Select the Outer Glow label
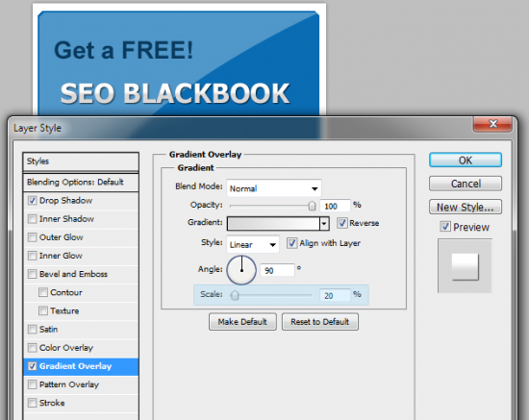The height and width of the screenshot is (420, 529). pos(61,237)
